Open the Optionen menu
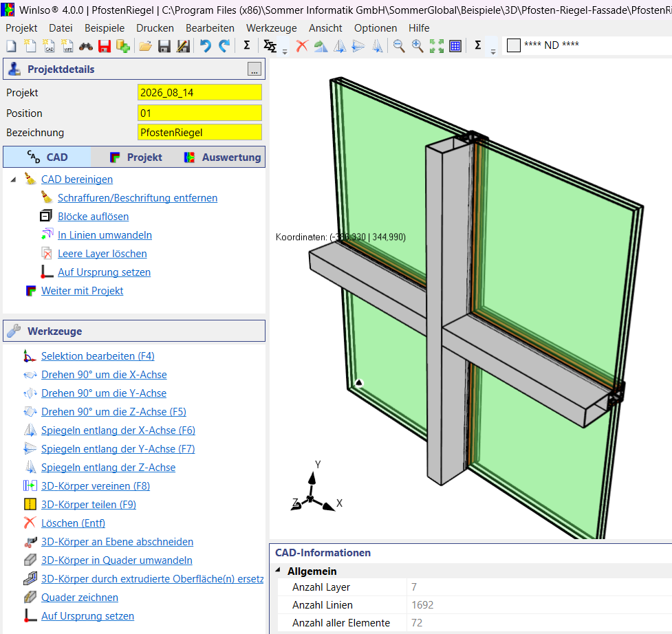 point(376,28)
